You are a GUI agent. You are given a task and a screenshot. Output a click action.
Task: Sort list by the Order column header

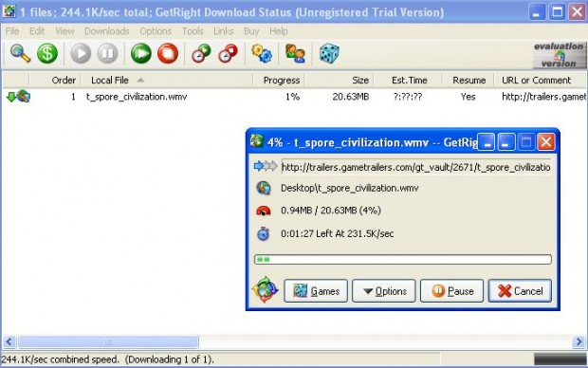(55, 80)
